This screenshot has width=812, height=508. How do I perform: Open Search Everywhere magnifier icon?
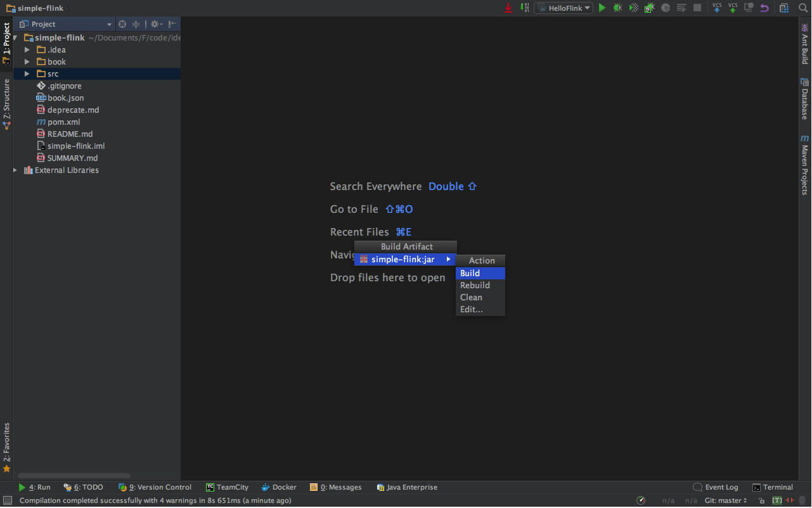tap(803, 8)
